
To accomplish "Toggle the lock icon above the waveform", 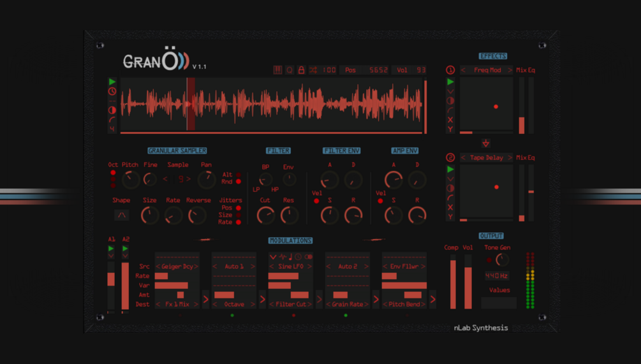I will click(301, 70).
